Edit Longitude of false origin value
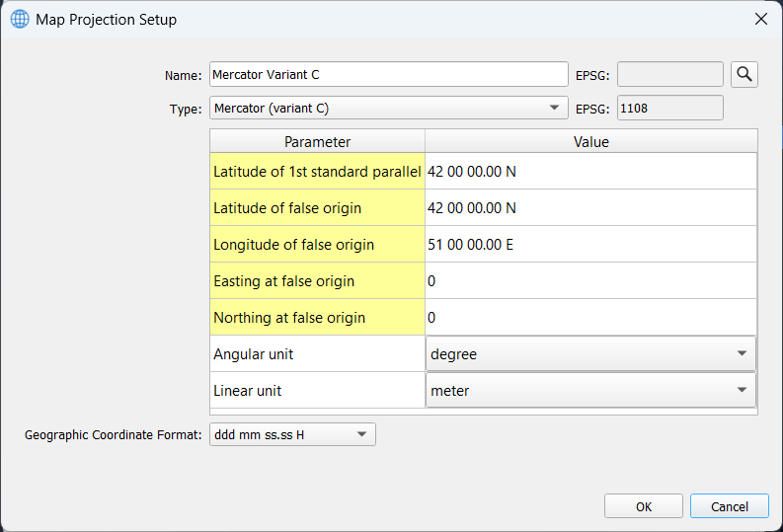 click(x=590, y=245)
